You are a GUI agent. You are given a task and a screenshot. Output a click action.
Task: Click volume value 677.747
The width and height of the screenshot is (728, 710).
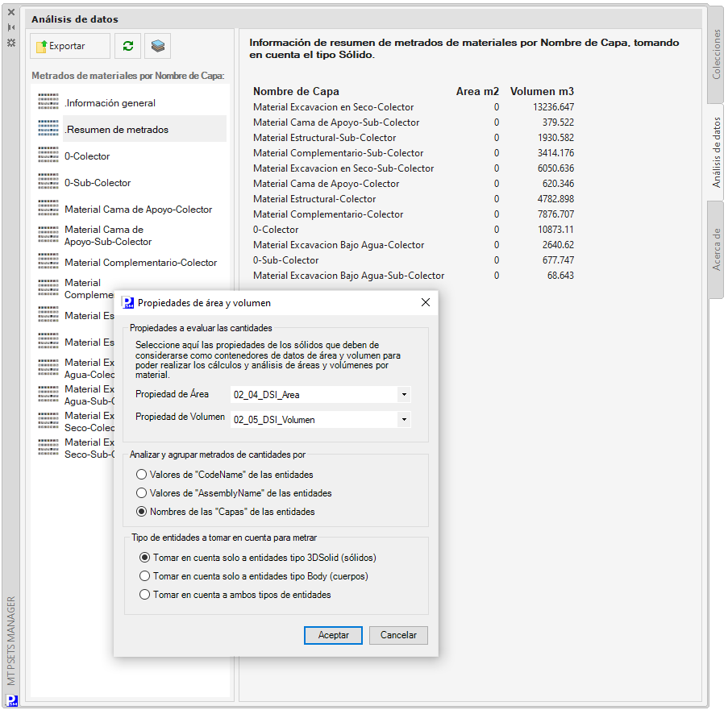point(558,260)
